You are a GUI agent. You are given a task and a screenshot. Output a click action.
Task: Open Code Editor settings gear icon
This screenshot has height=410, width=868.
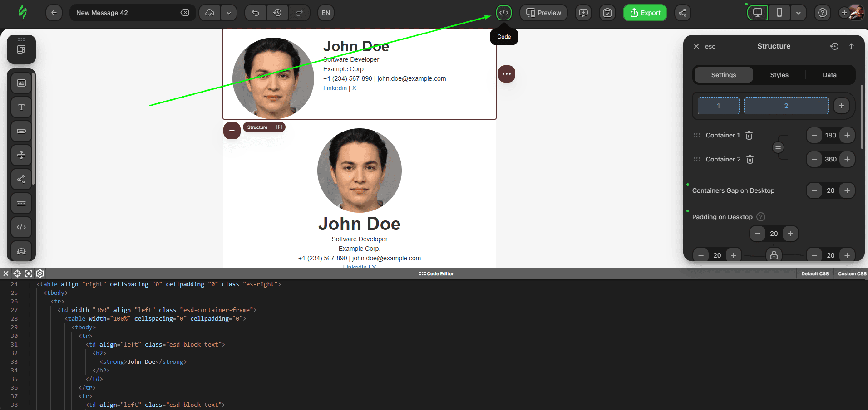pos(40,273)
